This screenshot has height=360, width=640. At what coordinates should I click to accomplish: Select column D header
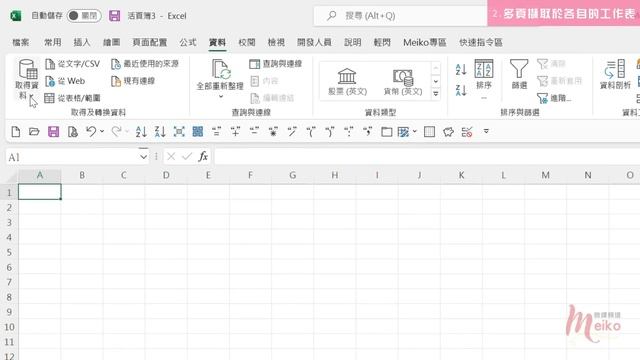(166, 175)
